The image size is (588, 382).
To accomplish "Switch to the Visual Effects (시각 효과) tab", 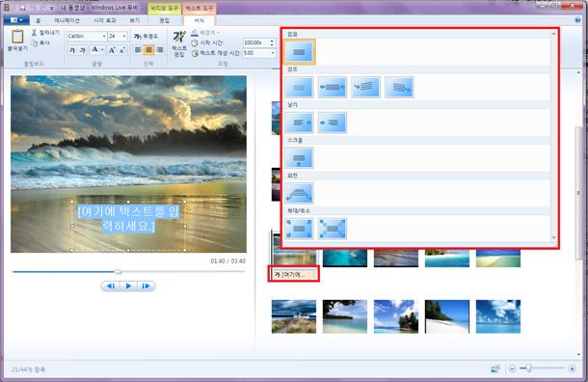I will 105,20.
